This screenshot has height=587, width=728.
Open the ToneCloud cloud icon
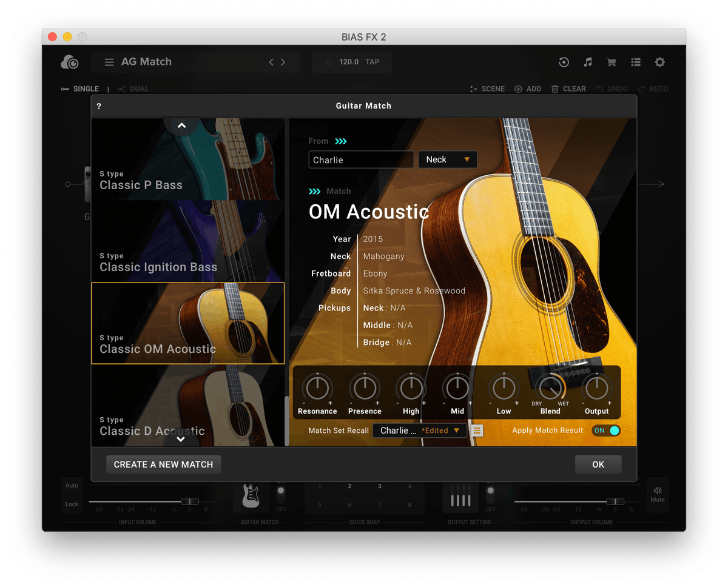[70, 62]
